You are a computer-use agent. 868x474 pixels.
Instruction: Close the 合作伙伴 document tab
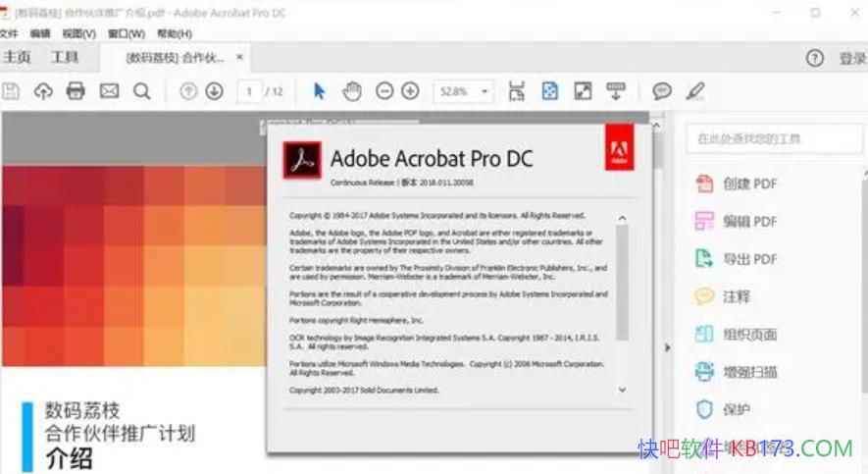[x=240, y=58]
